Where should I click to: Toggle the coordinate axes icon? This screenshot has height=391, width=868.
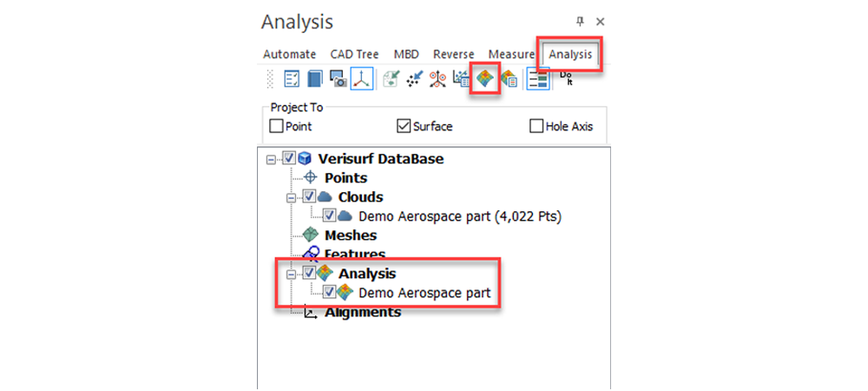(x=362, y=79)
